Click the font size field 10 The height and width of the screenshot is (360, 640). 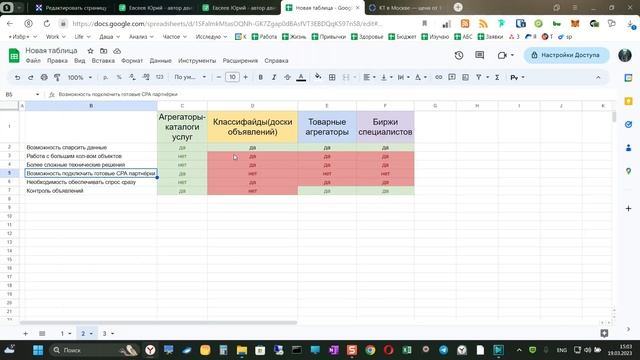point(232,77)
